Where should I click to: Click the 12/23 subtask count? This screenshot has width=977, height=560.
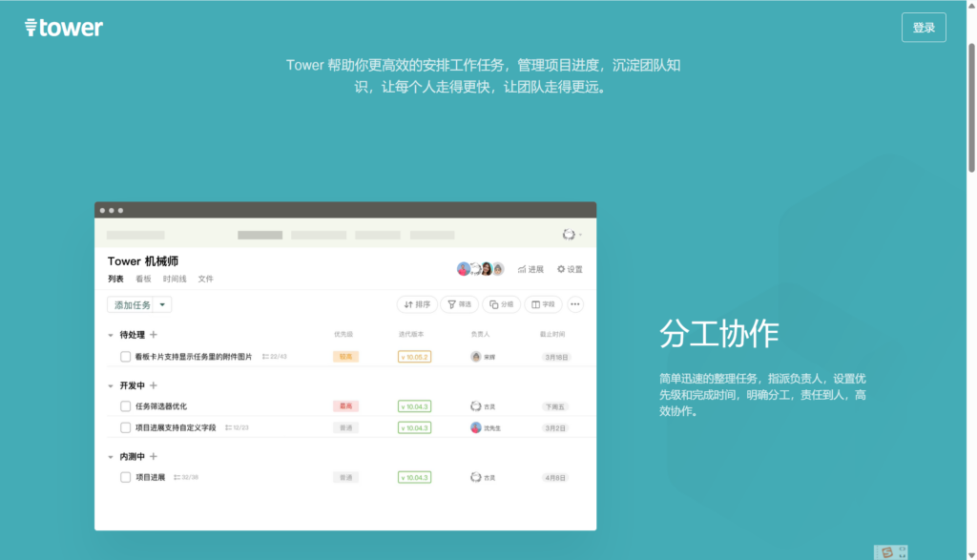coord(237,428)
